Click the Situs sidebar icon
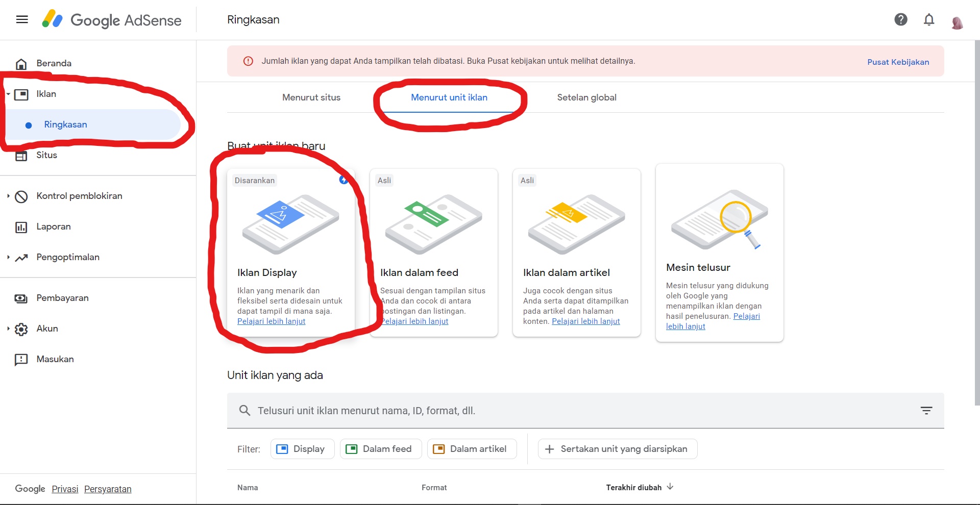The height and width of the screenshot is (505, 980). (21, 156)
